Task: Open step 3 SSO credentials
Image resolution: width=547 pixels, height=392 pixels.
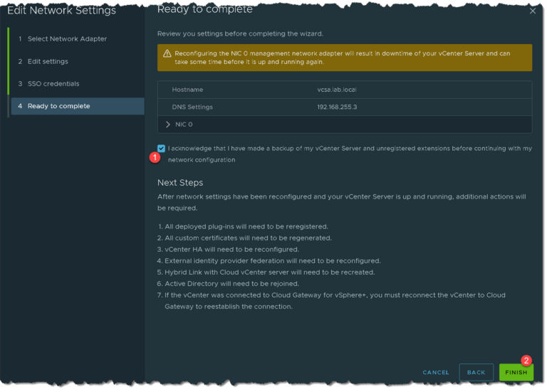Action: pyautogui.click(x=49, y=84)
